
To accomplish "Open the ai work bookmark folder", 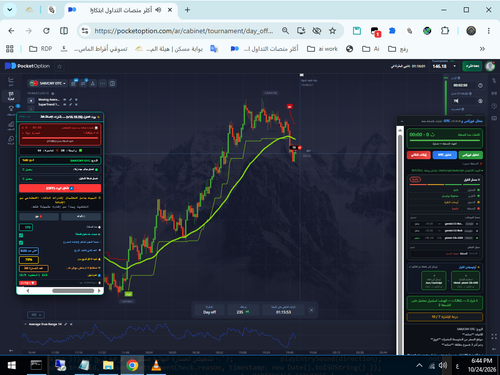I will [322, 49].
